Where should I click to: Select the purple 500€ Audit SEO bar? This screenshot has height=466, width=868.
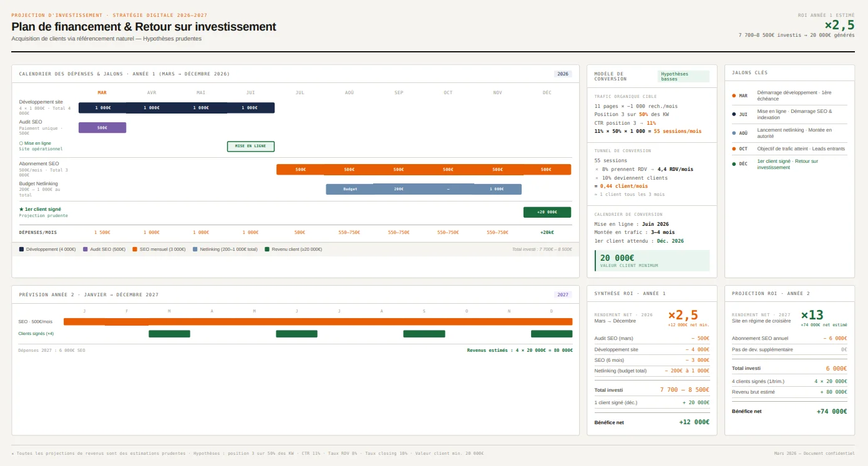tap(102, 127)
